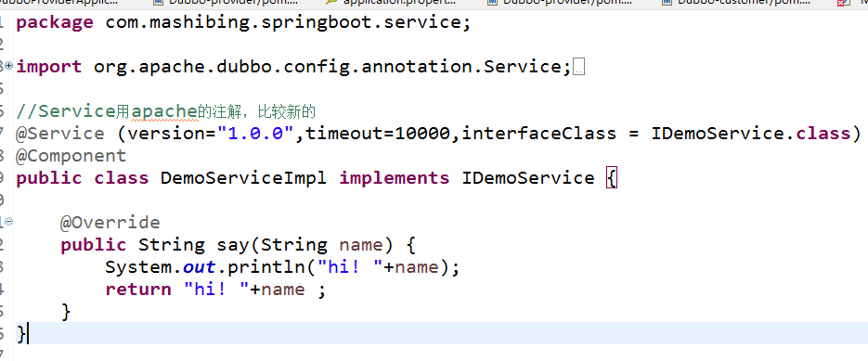Click the 'class' keyword in the class declaration

pyautogui.click(x=122, y=178)
